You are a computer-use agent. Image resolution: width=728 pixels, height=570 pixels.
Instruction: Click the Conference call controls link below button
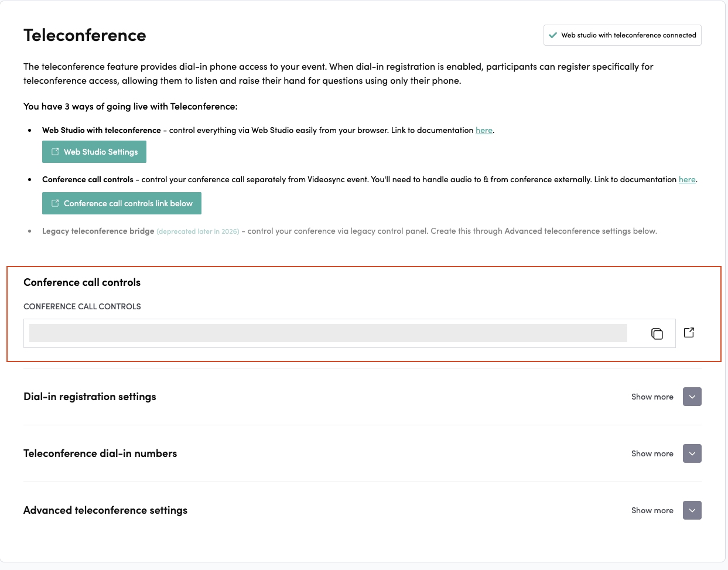pos(121,203)
